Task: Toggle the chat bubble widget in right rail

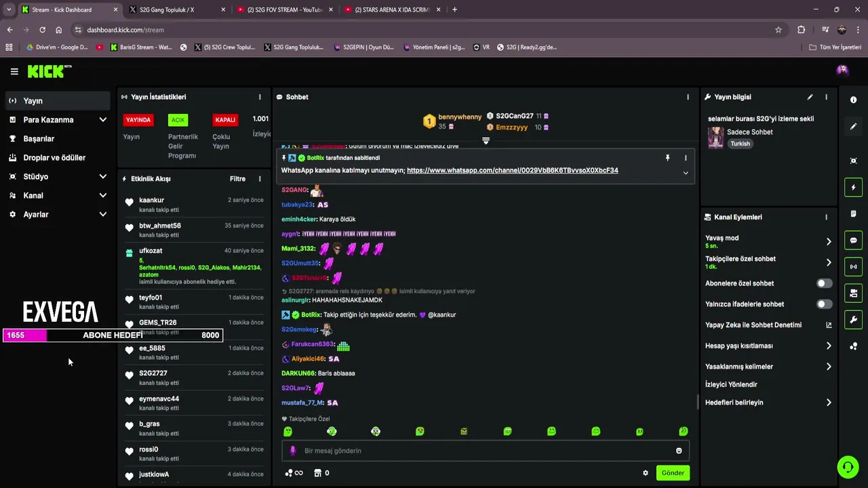Action: pyautogui.click(x=853, y=240)
